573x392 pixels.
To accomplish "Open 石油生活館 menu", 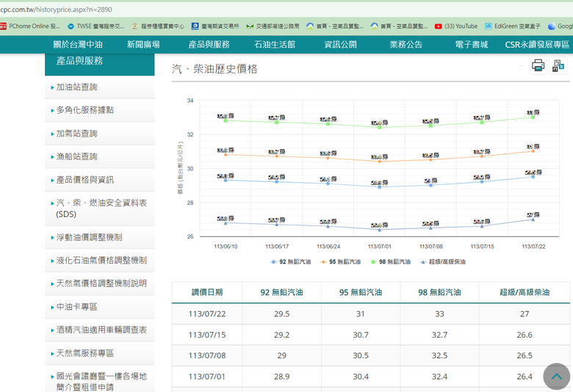I will tap(275, 45).
